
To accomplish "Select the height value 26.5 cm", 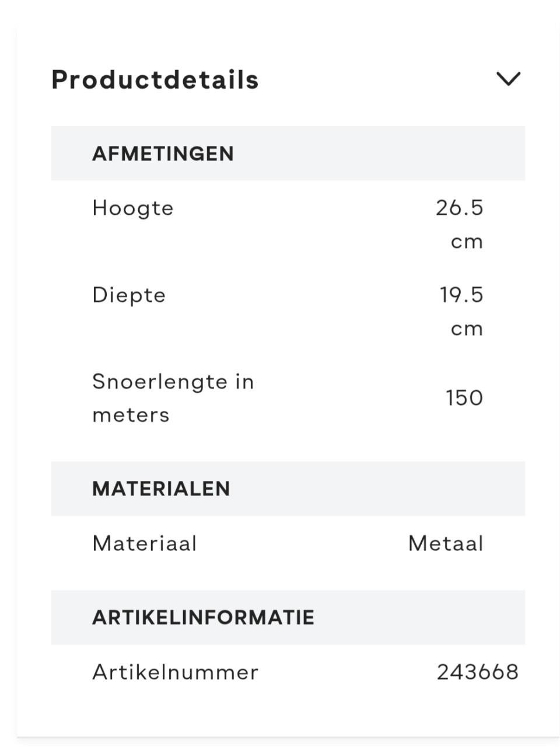I will click(x=460, y=208).
